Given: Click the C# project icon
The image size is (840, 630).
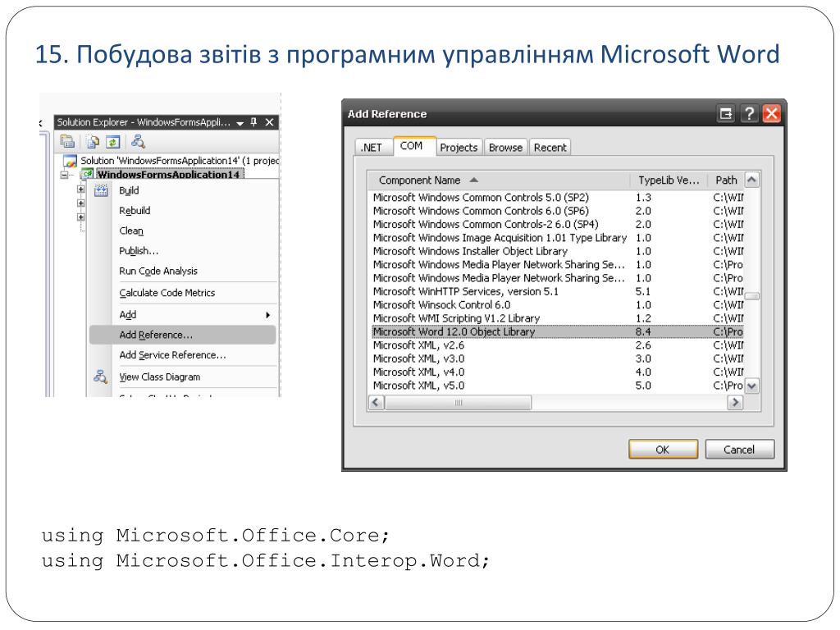Looking at the screenshot, I should coord(87,174).
